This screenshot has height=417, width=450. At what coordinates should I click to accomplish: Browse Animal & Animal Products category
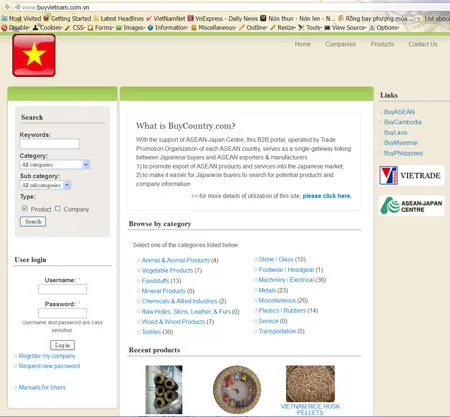point(175,260)
